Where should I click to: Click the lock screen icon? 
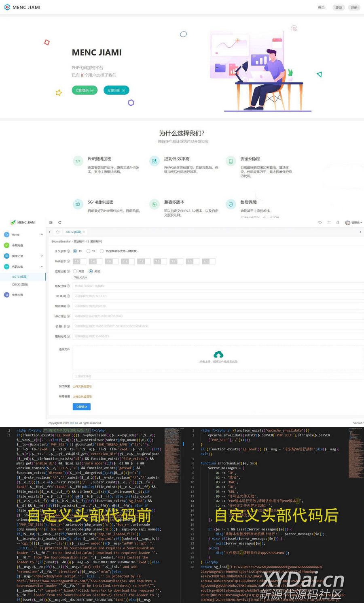(x=338, y=222)
